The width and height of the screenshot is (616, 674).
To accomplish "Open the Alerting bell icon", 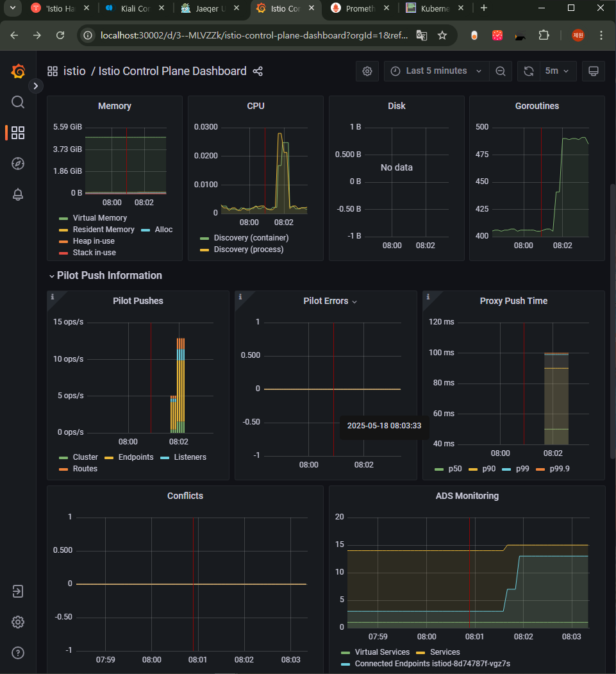I will pyautogui.click(x=18, y=194).
